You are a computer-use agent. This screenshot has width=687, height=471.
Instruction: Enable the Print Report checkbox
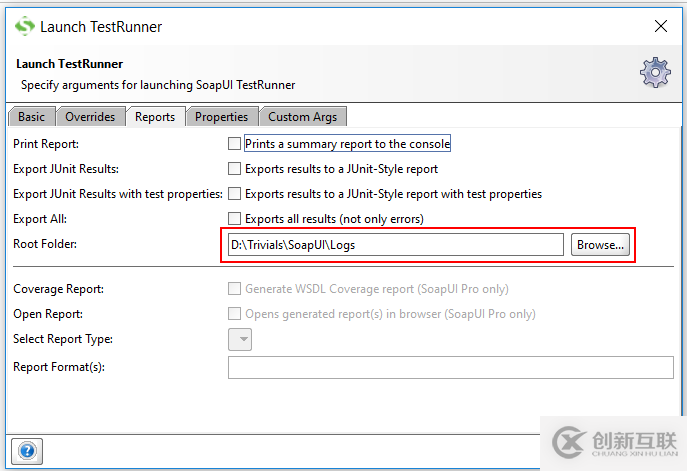[235, 144]
